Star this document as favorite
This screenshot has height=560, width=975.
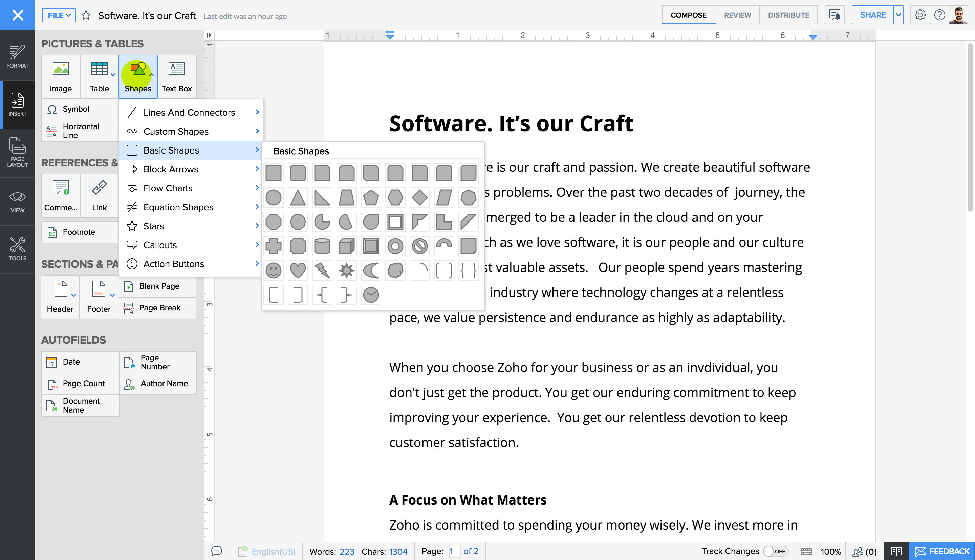86,15
